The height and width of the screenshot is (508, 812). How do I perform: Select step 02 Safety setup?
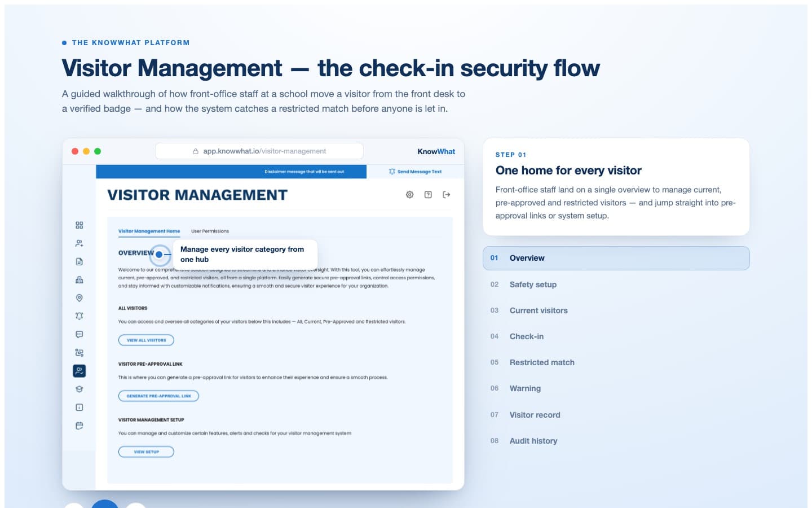[x=616, y=284]
